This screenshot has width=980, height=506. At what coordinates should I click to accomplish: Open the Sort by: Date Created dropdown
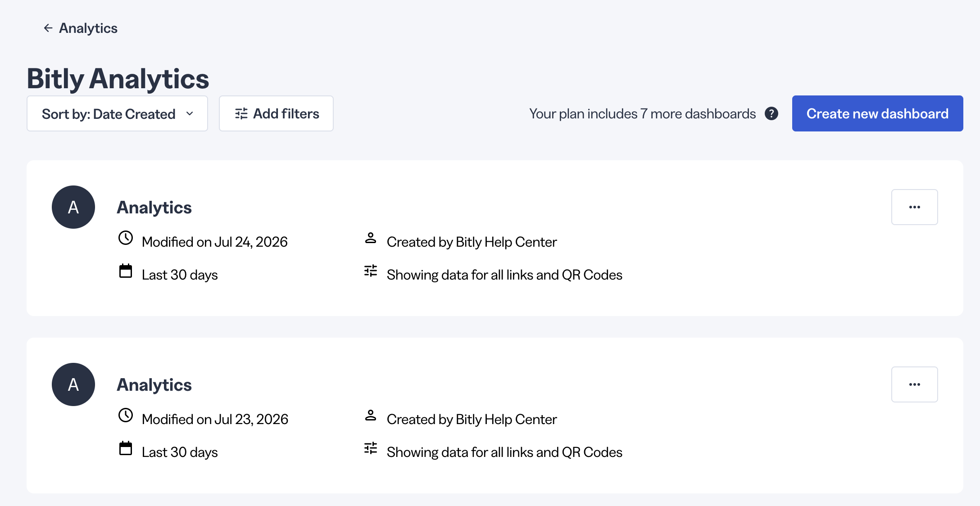tap(117, 113)
